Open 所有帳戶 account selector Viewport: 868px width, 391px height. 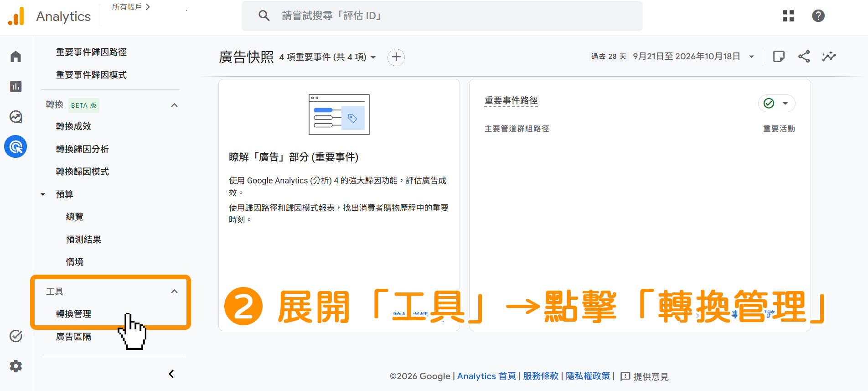131,7
